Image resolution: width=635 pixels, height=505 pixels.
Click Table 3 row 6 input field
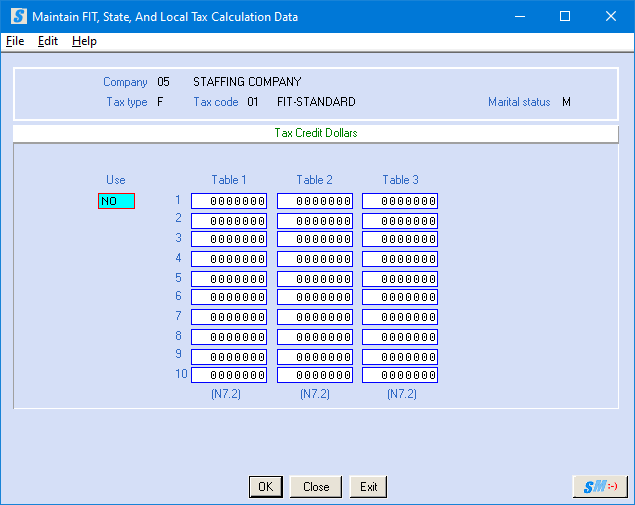click(400, 297)
